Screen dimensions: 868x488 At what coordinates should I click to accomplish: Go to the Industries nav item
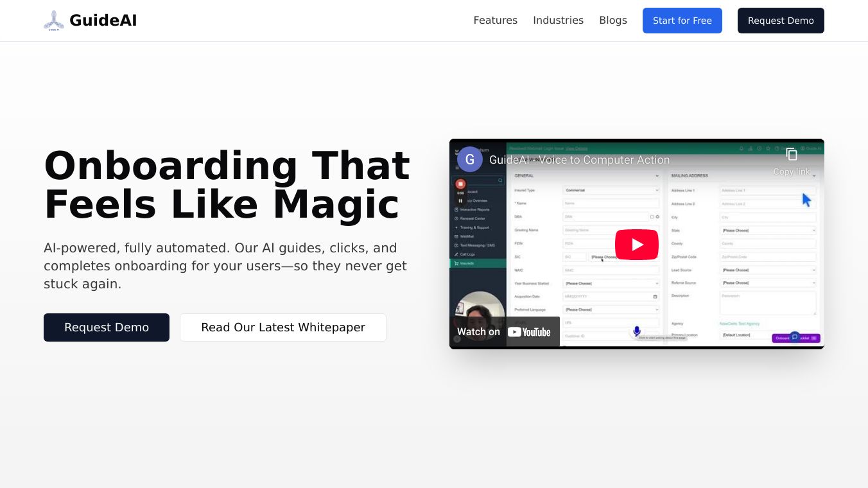[x=559, y=21]
